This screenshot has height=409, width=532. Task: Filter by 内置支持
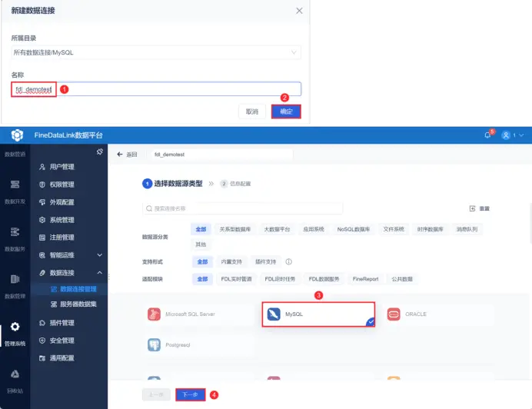tap(231, 261)
